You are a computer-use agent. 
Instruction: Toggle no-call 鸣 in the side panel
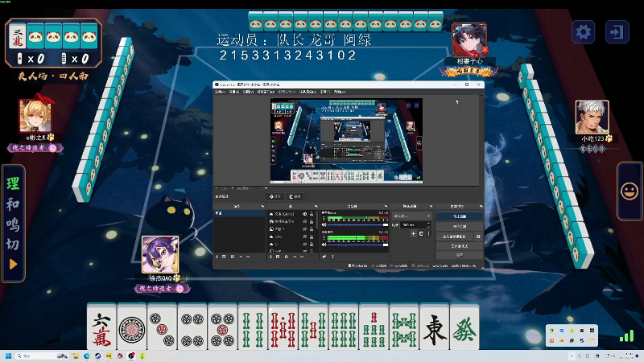click(13, 224)
